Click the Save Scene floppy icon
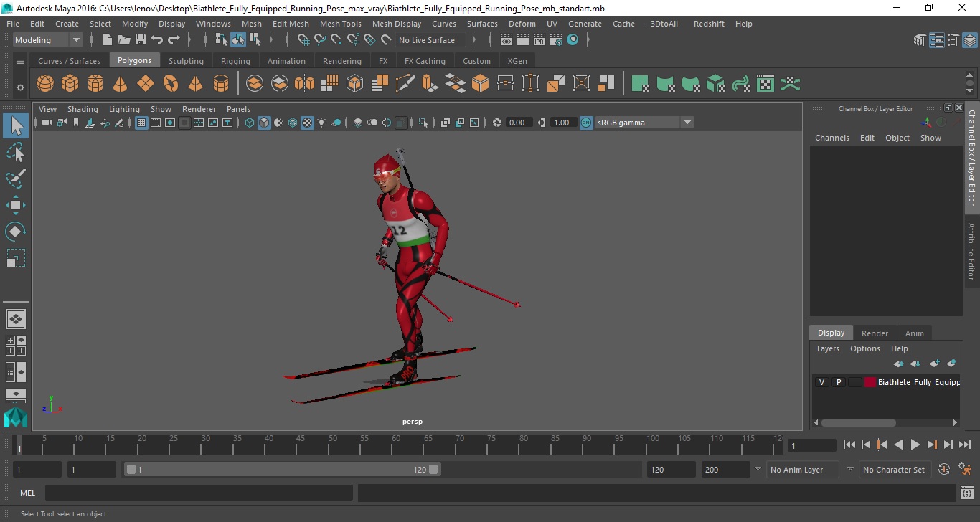 pyautogui.click(x=141, y=40)
